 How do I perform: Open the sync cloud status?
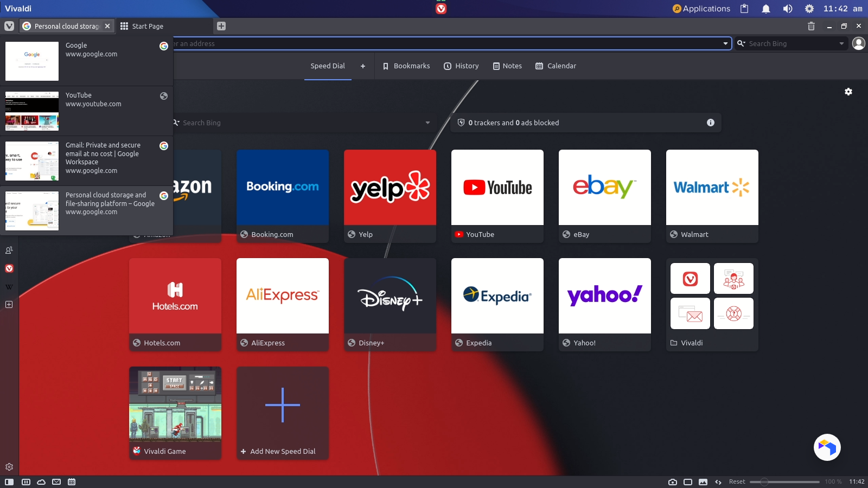pos(41,482)
